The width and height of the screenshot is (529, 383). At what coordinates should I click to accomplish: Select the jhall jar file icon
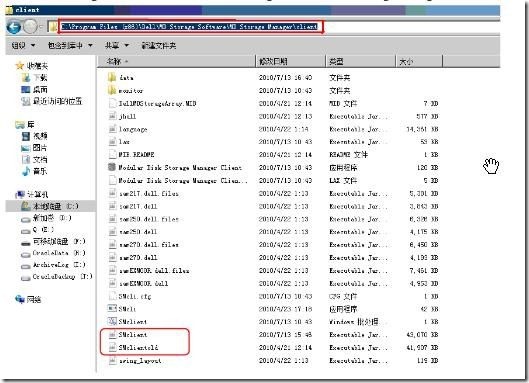click(112, 116)
